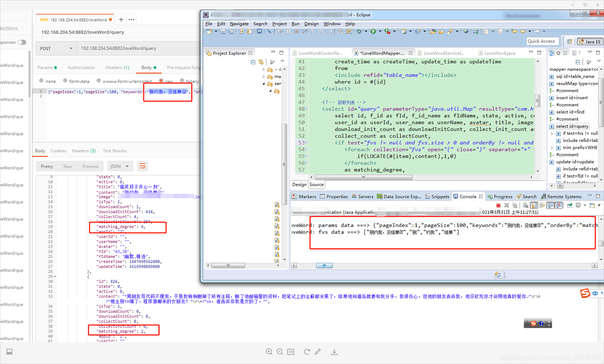Click the Preview button in the response pane

[x=90, y=166]
